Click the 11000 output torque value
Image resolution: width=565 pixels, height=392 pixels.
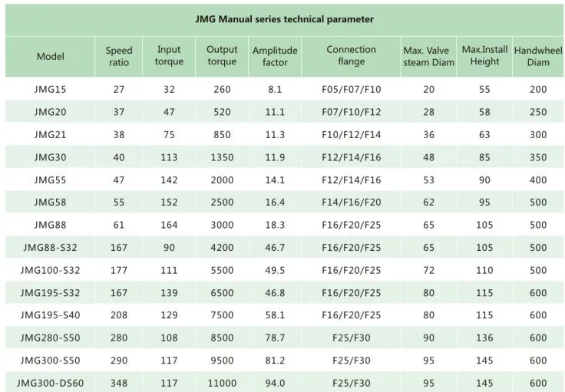(222, 384)
